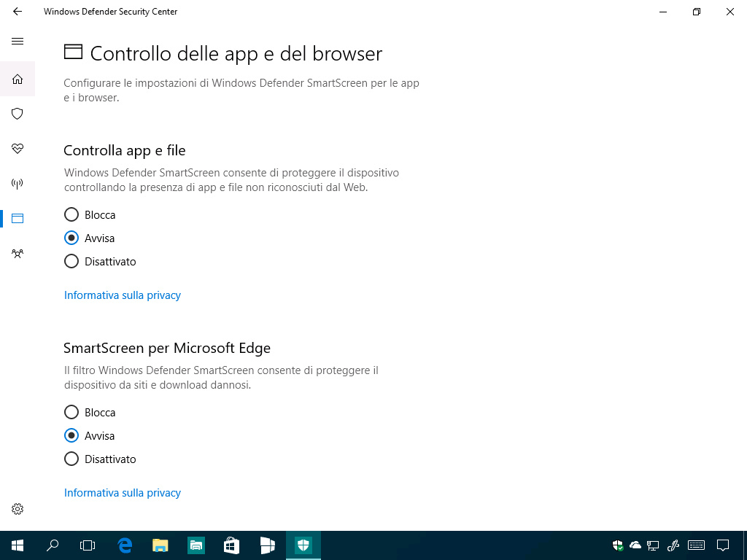Image resolution: width=747 pixels, height=560 pixels.
Task: Select Blocca under SmartScreen per Microsoft Edge
Action: pyautogui.click(x=90, y=413)
